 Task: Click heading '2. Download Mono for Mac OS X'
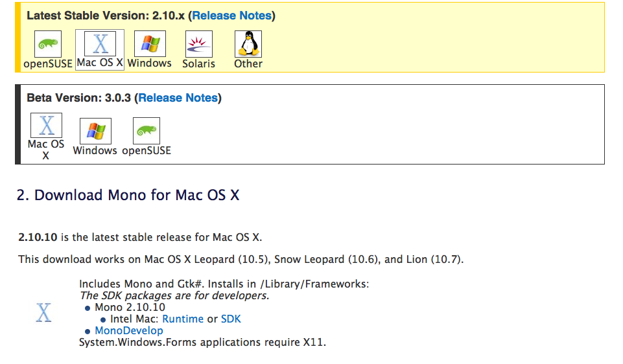(128, 195)
